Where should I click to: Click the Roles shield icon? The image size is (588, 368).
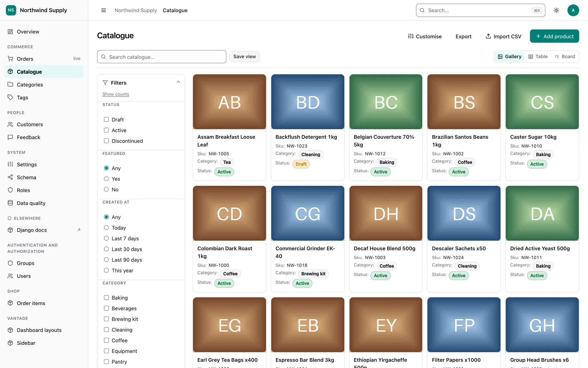tap(10, 190)
